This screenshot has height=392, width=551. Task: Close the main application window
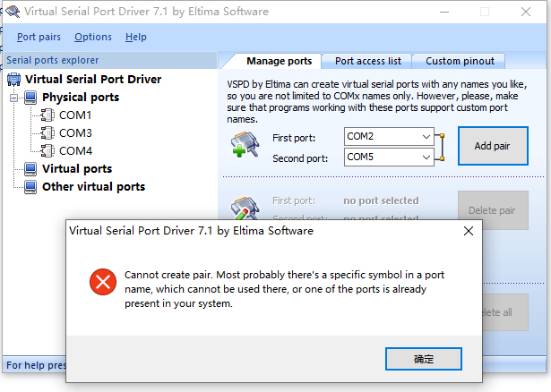[526, 12]
